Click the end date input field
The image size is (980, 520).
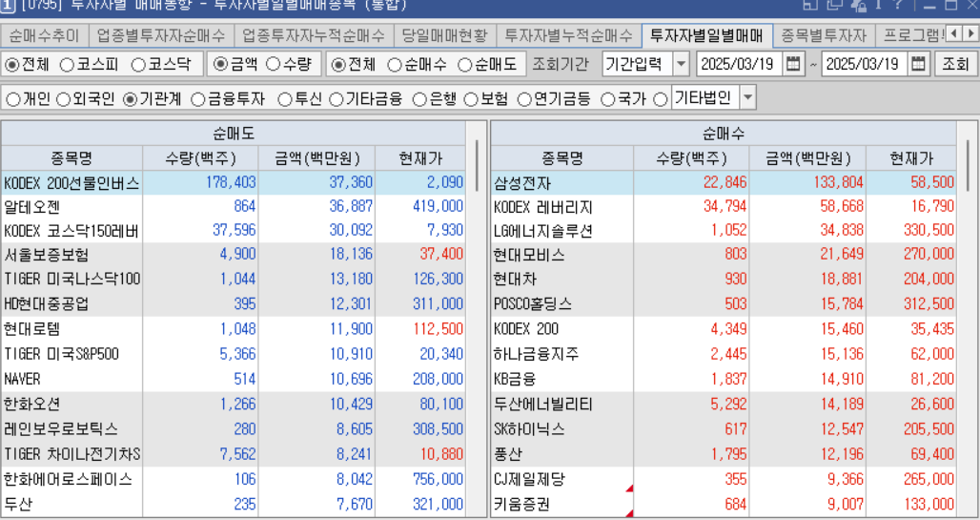click(x=863, y=64)
